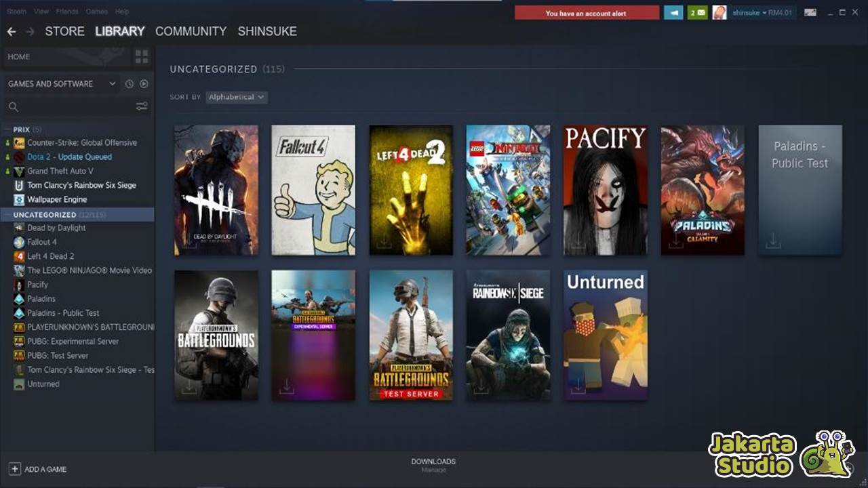868x488 pixels.
Task: Open the Help menu
Action: tap(122, 12)
